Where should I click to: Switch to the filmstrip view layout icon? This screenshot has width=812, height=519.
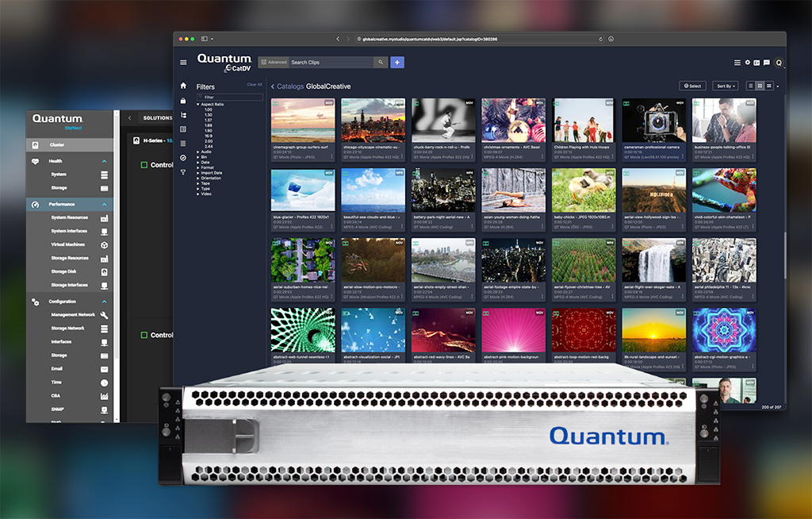pyautogui.click(x=769, y=86)
